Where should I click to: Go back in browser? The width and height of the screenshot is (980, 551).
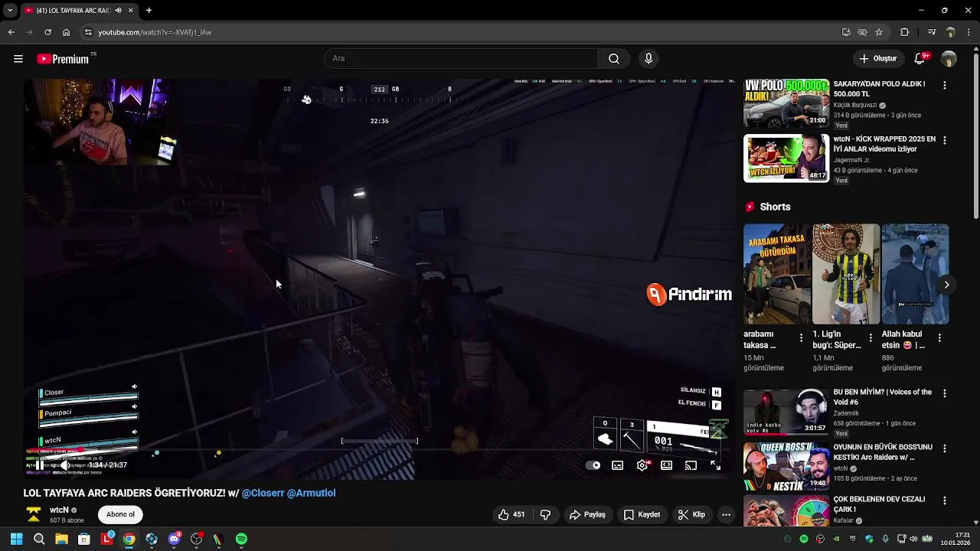pos(11,32)
